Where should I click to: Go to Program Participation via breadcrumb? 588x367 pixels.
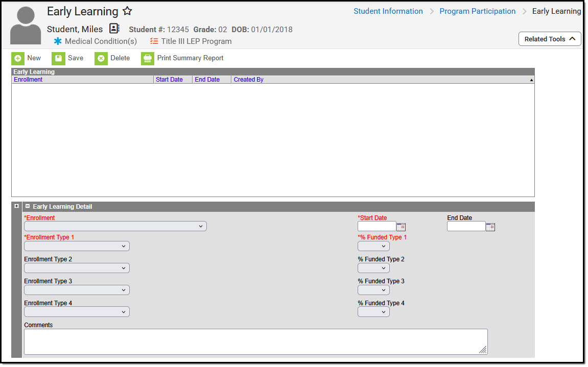click(477, 11)
